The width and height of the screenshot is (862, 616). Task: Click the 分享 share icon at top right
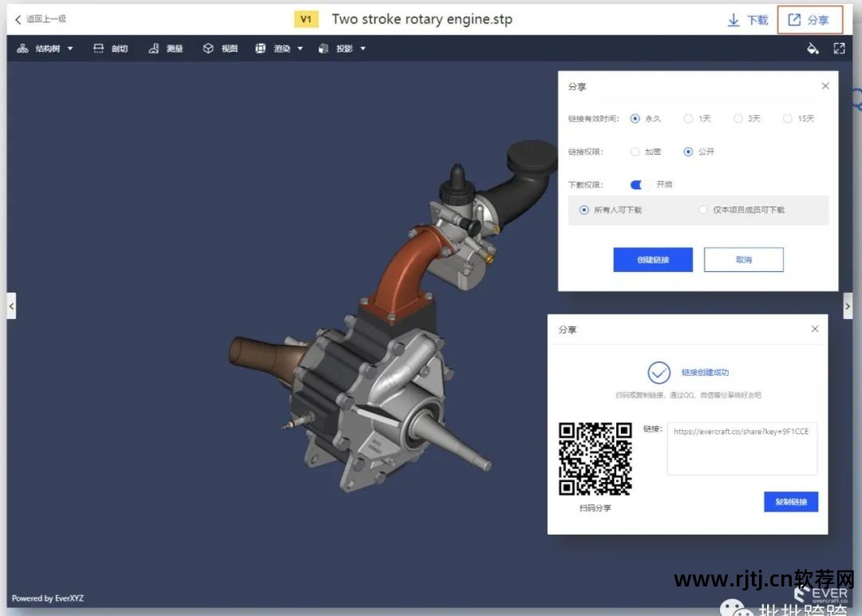tap(794, 20)
